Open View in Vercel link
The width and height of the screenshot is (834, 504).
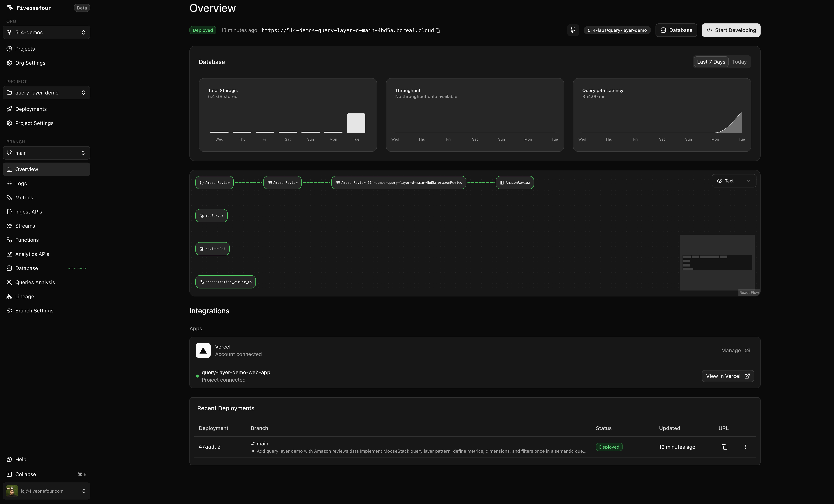728,376
